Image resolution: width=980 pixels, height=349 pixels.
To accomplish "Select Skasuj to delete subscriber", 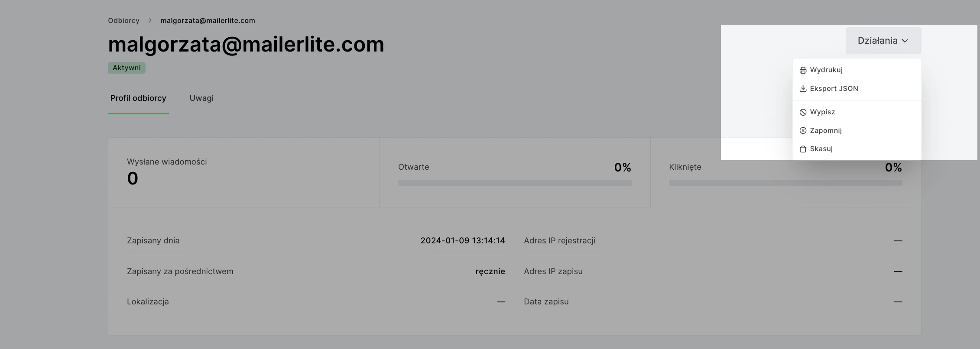I will click(x=821, y=149).
